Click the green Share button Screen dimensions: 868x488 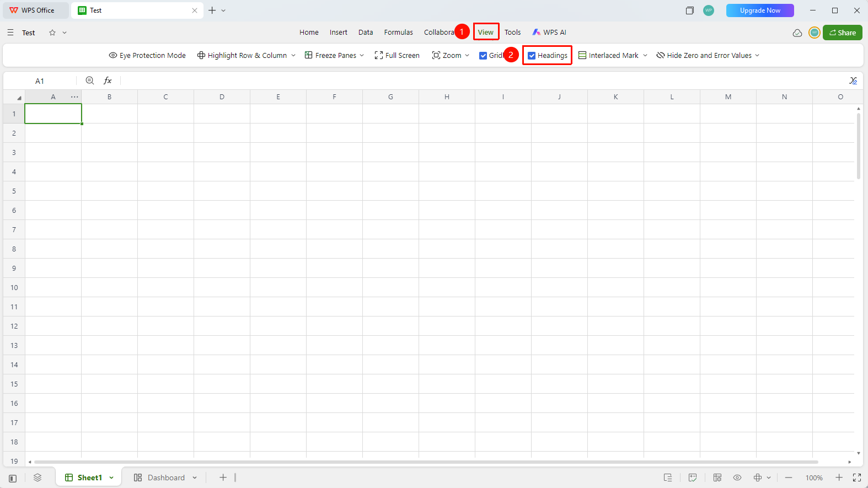click(843, 33)
